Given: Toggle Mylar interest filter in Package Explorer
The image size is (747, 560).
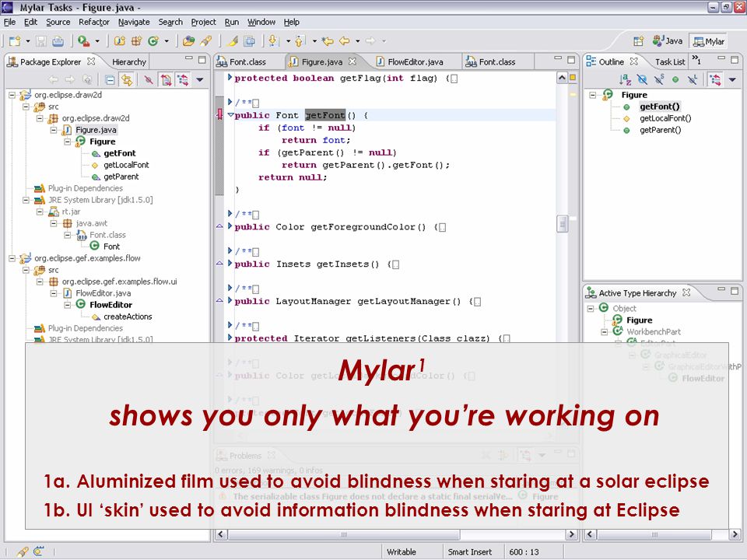Looking at the screenshot, I should (x=166, y=80).
